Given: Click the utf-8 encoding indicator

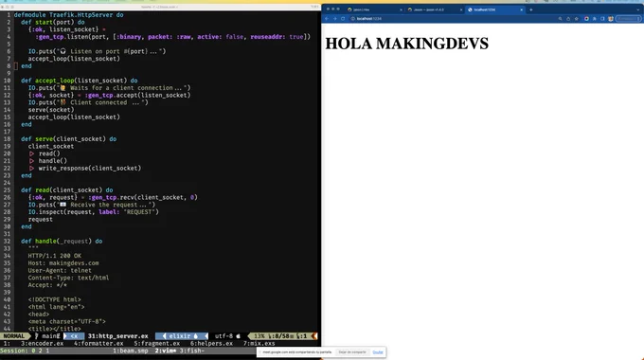Looking at the screenshot, I should pyautogui.click(x=224, y=336).
